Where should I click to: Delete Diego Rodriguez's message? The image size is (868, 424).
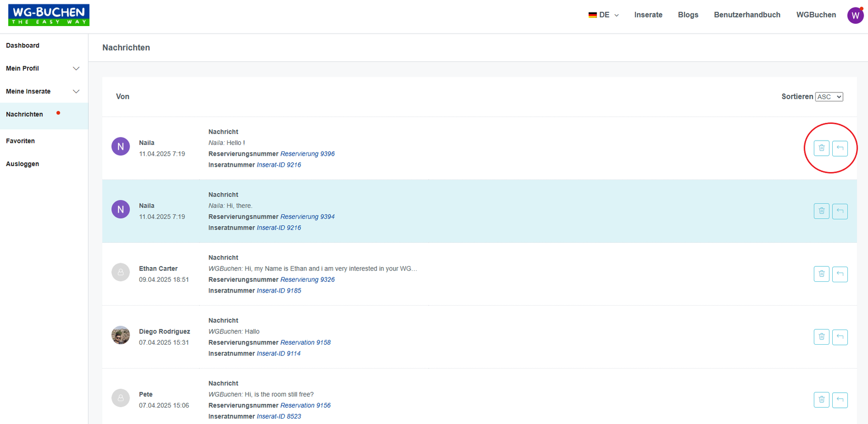(821, 337)
